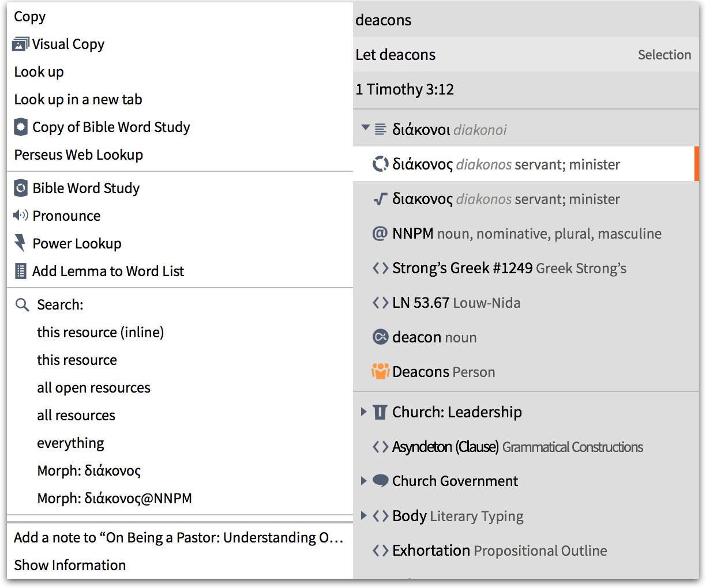706x588 pixels.
Task: Click the Add Lemma to Word List icon
Action: click(x=21, y=271)
